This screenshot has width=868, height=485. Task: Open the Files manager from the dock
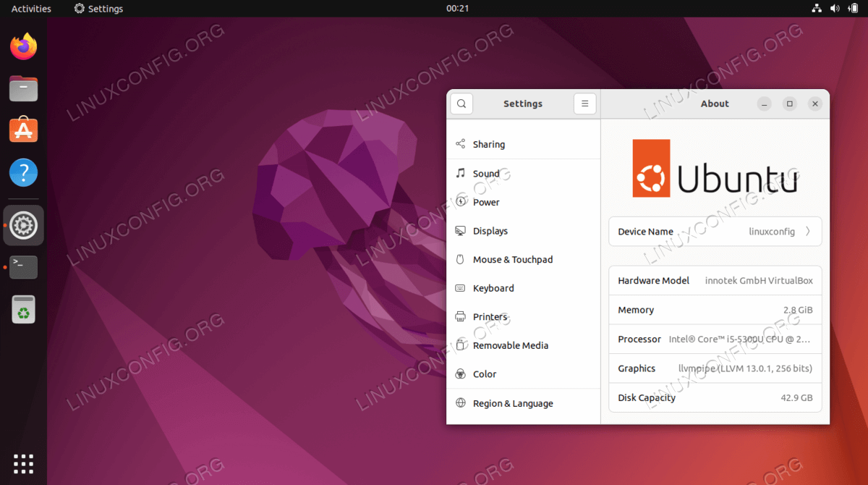[x=24, y=89]
